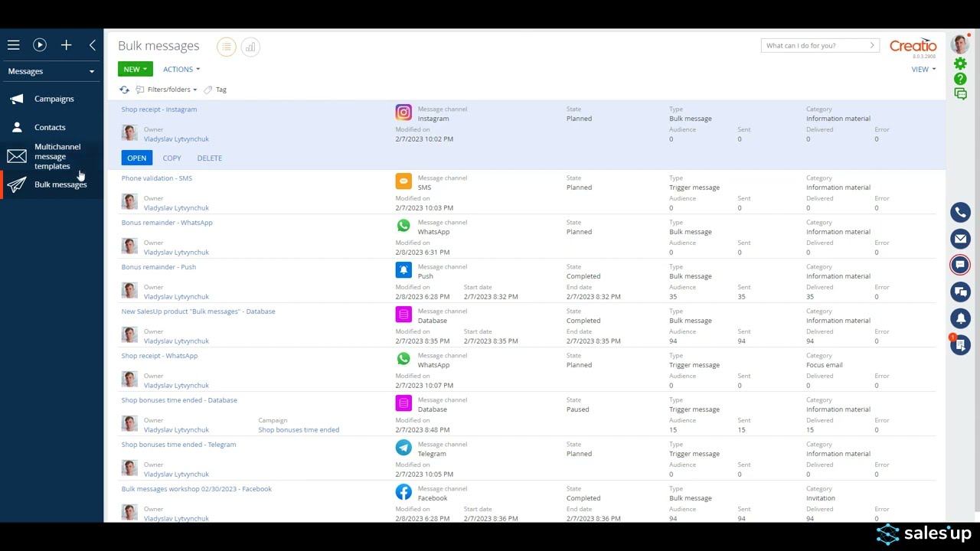The height and width of the screenshot is (551, 980).
Task: Click the Instagram channel icon
Action: [x=403, y=112]
